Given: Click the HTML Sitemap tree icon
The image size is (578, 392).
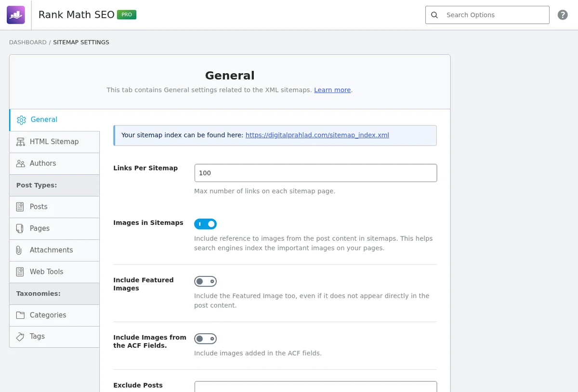Looking at the screenshot, I should [x=20, y=142].
